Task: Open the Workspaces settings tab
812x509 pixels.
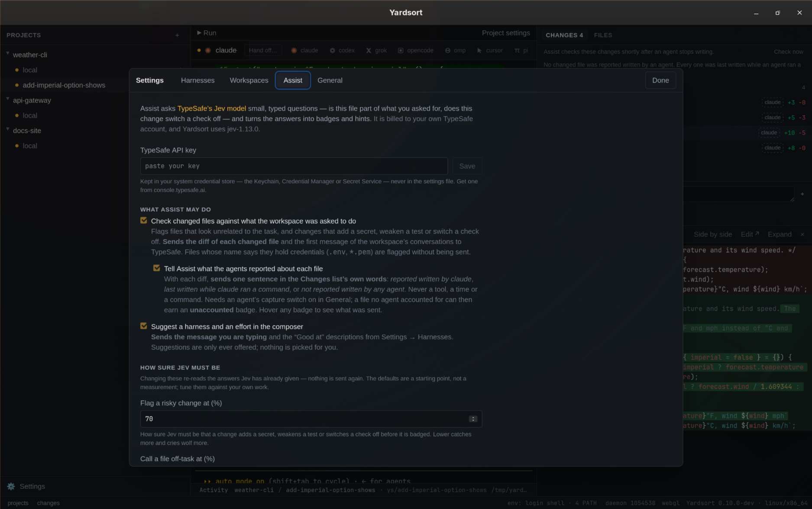Action: tap(249, 80)
